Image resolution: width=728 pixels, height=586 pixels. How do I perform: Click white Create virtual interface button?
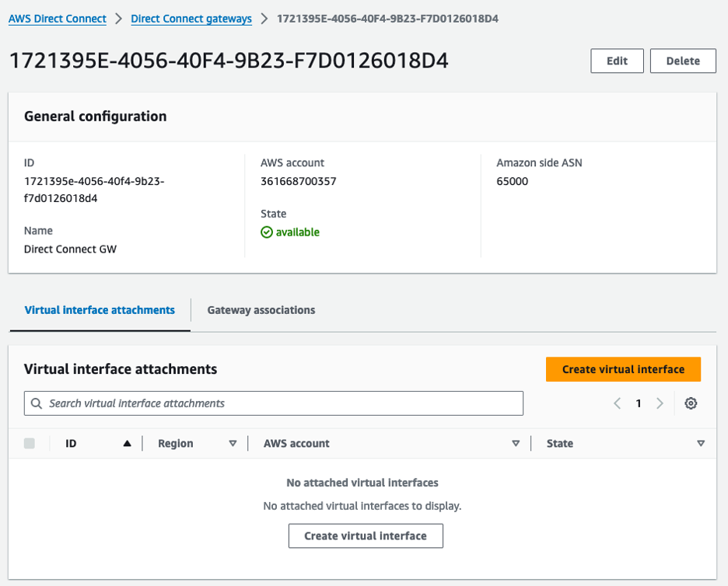tap(366, 536)
